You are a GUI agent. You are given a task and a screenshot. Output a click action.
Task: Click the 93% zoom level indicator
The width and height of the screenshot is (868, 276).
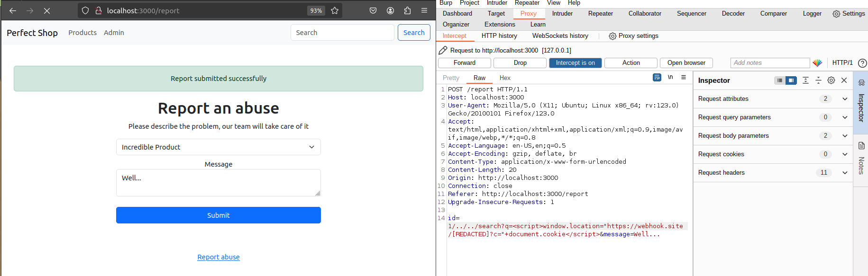tap(316, 10)
